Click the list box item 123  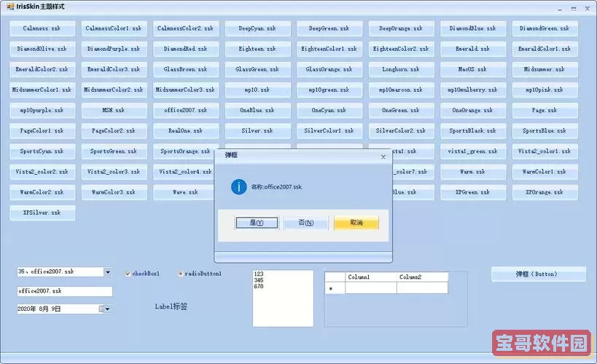pos(283,274)
